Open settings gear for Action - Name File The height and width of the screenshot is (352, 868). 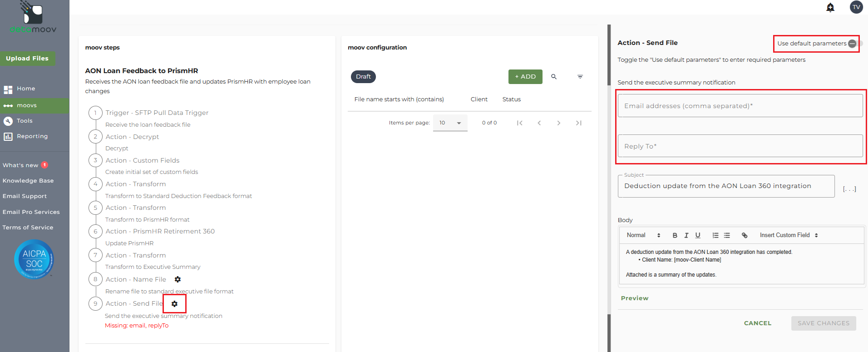click(178, 279)
